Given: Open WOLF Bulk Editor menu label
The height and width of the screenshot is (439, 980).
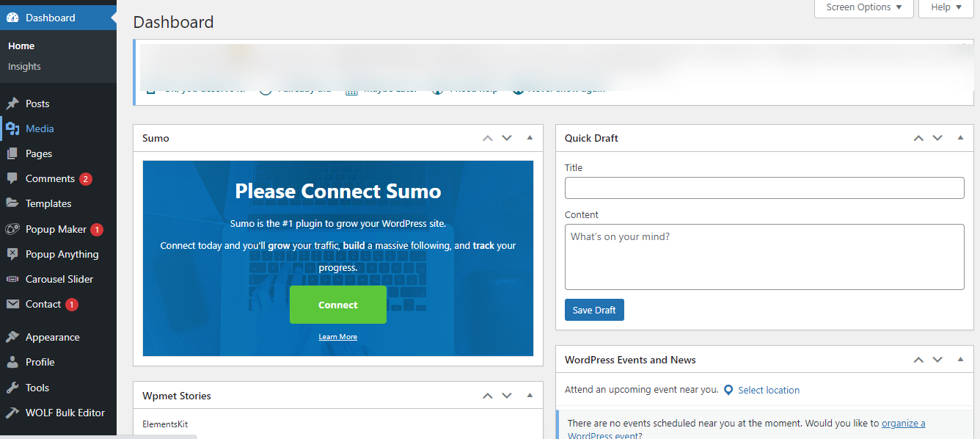Looking at the screenshot, I should click(x=65, y=413).
